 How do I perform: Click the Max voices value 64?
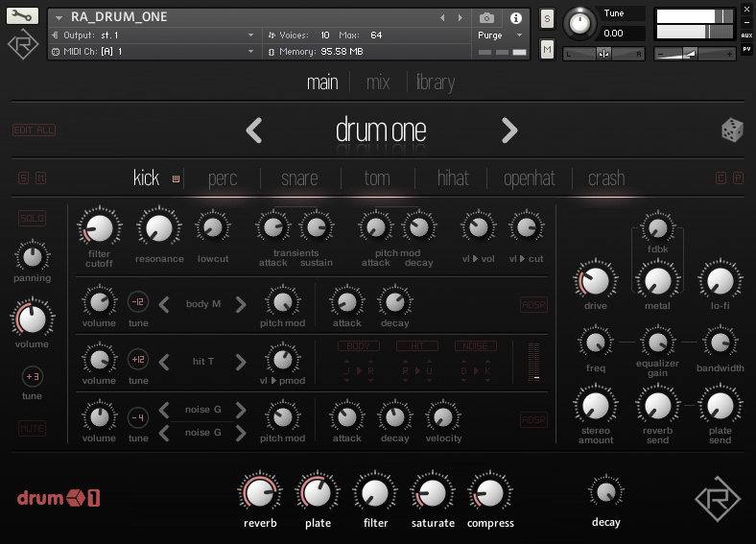pos(376,35)
